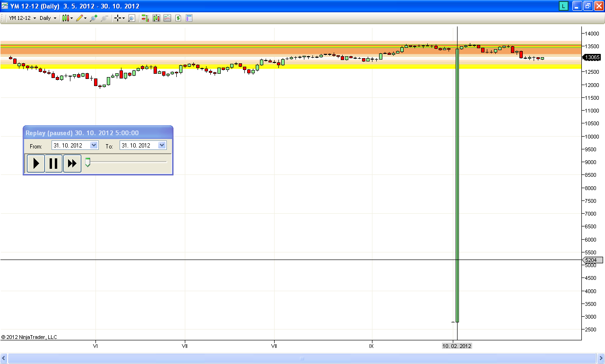Open the Indicators line chart icon
This screenshot has width=605, height=364.
click(167, 18)
